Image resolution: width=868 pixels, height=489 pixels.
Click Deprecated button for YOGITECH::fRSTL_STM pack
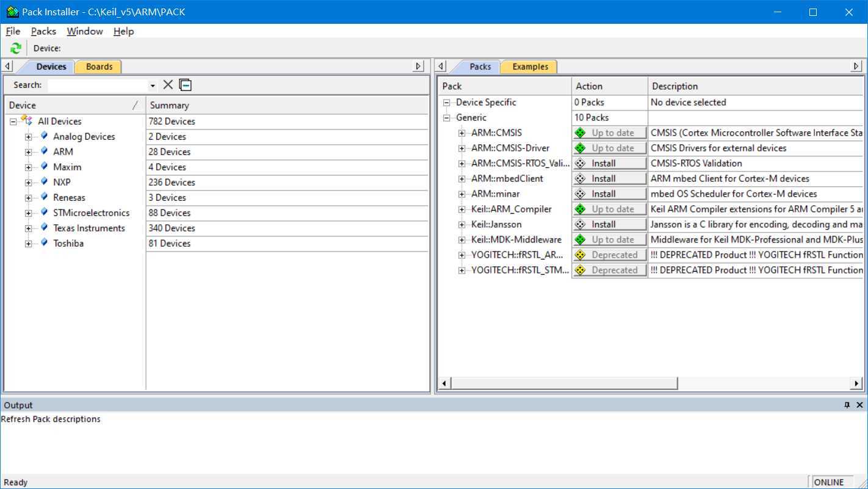click(610, 270)
